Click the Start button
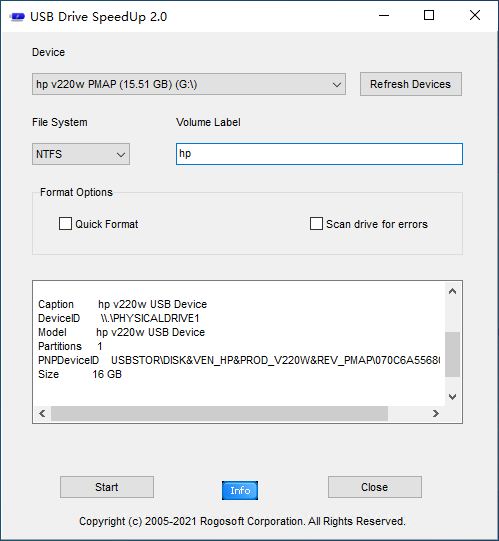 click(x=107, y=487)
